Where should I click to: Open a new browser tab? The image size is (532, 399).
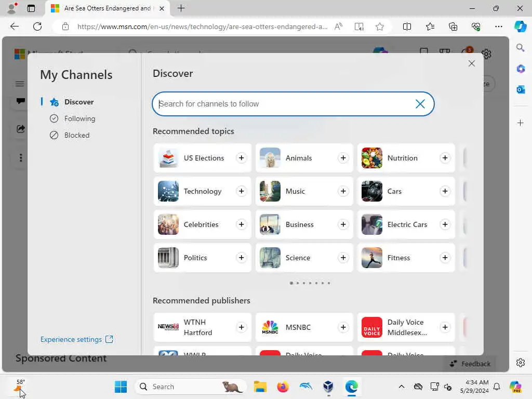(181, 8)
